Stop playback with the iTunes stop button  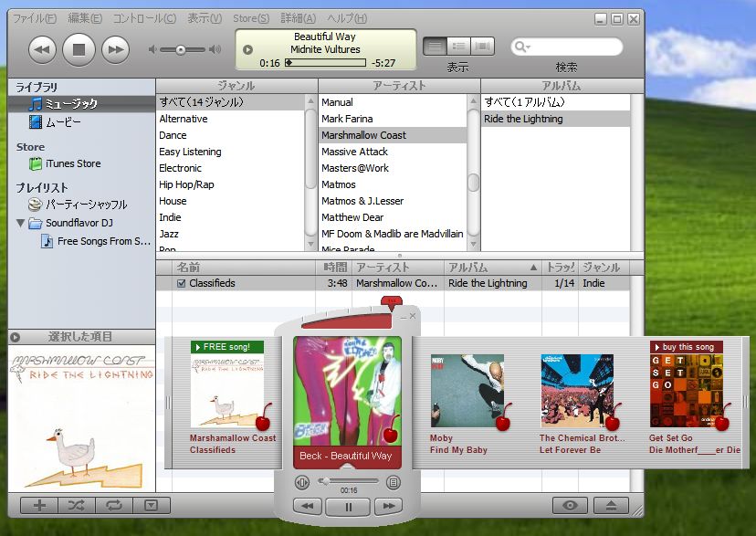click(x=79, y=49)
